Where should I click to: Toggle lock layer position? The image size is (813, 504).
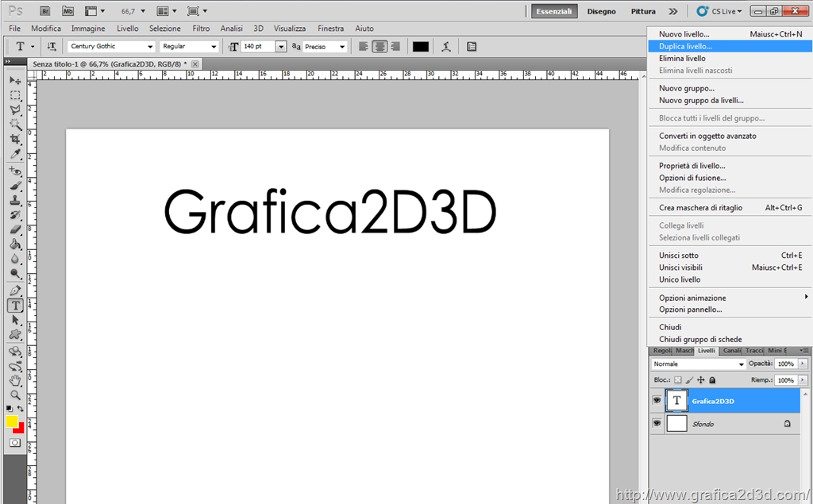[700, 380]
